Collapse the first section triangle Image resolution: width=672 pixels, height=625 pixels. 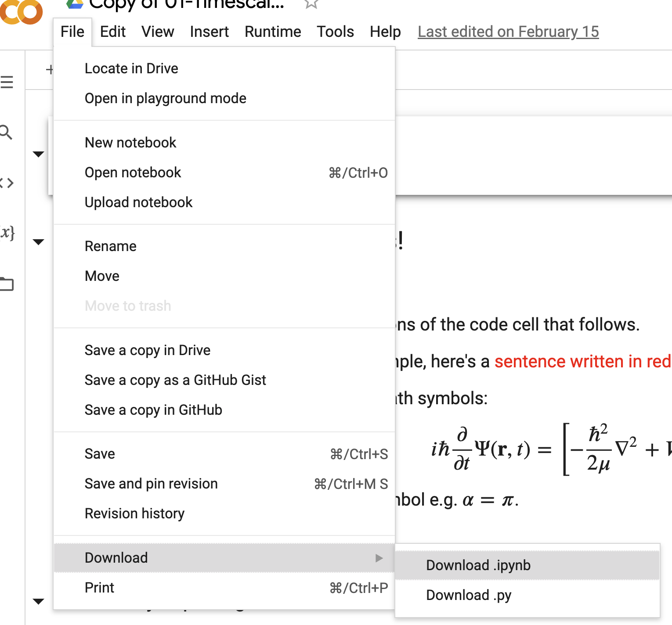coord(39,154)
